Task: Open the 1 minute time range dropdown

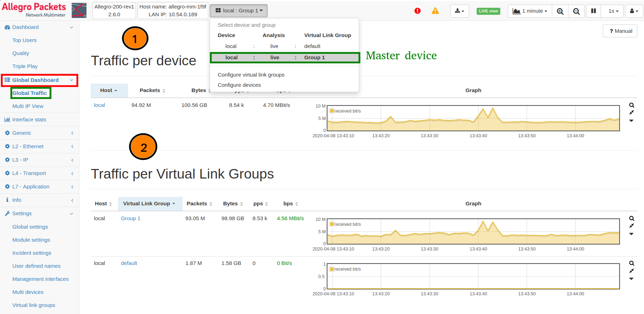Action: (x=530, y=11)
